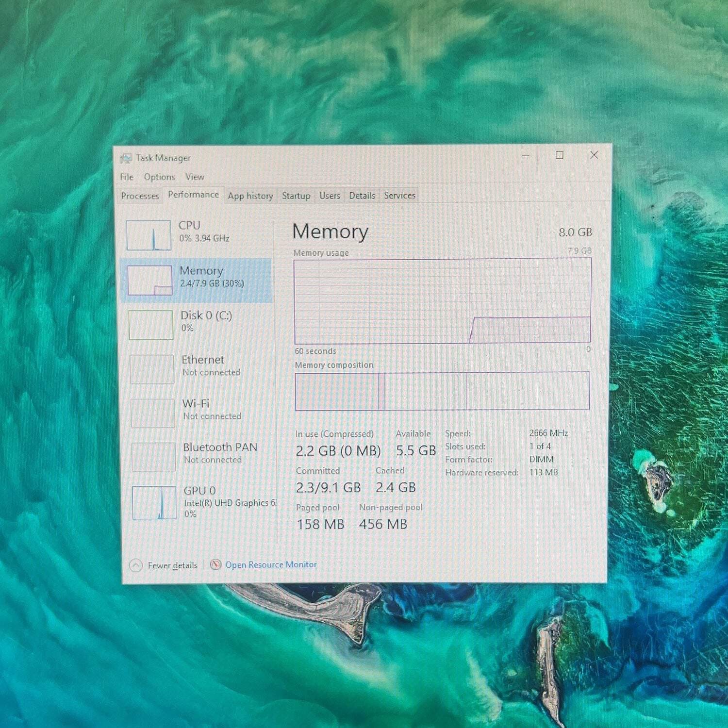Screen dimensions: 728x728
Task: Open Resource Monitor link
Action: (271, 564)
